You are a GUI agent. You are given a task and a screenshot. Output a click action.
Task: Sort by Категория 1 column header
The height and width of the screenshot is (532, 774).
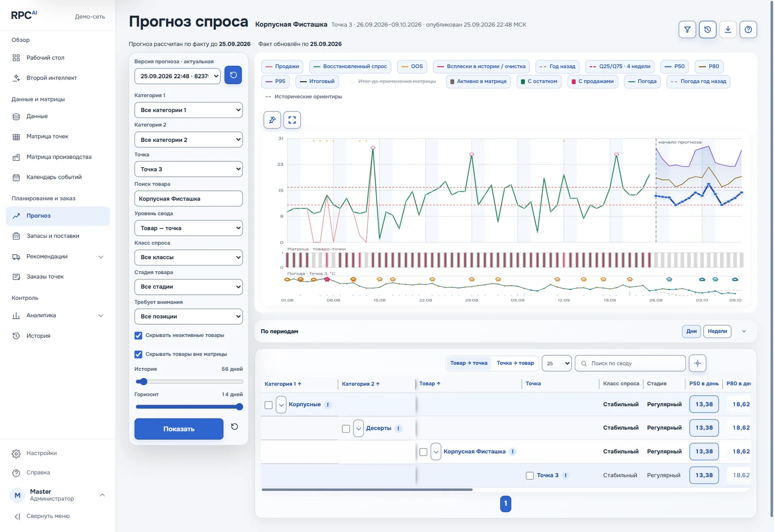pyautogui.click(x=283, y=384)
